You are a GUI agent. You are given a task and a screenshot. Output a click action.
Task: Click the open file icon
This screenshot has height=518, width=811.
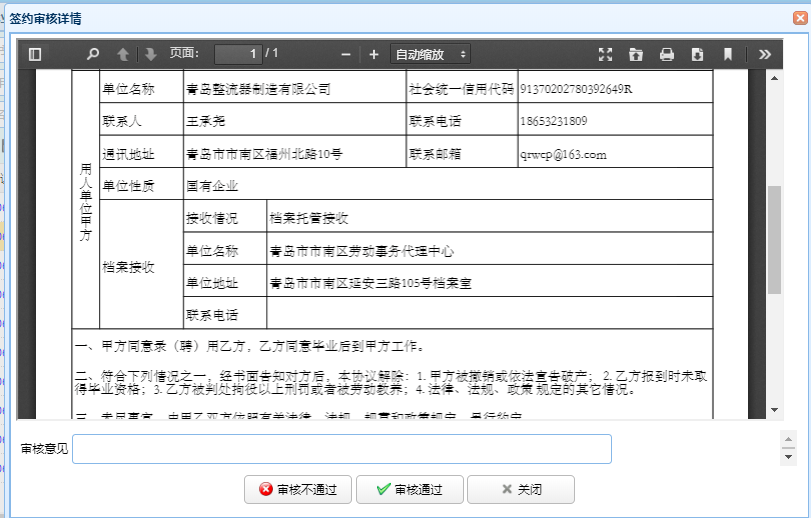click(635, 54)
